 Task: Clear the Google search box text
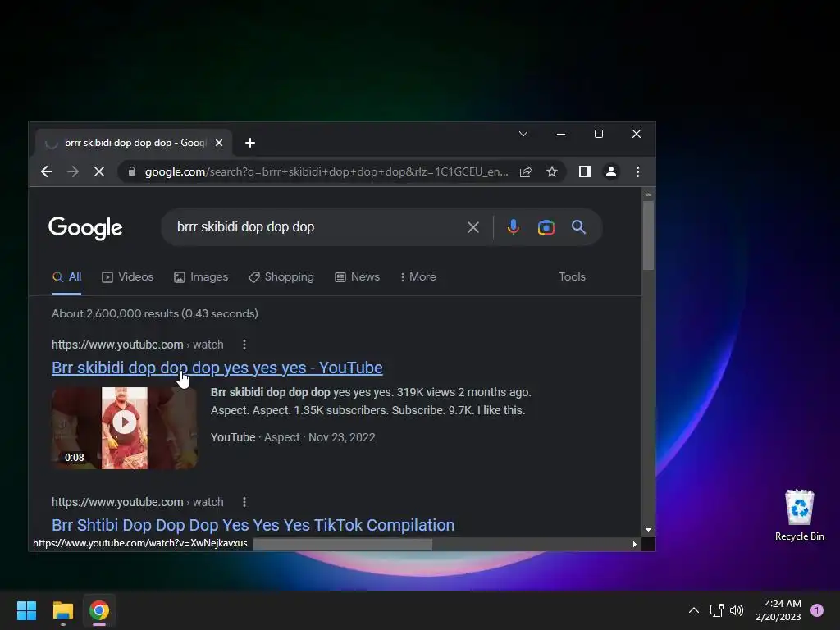coord(473,227)
